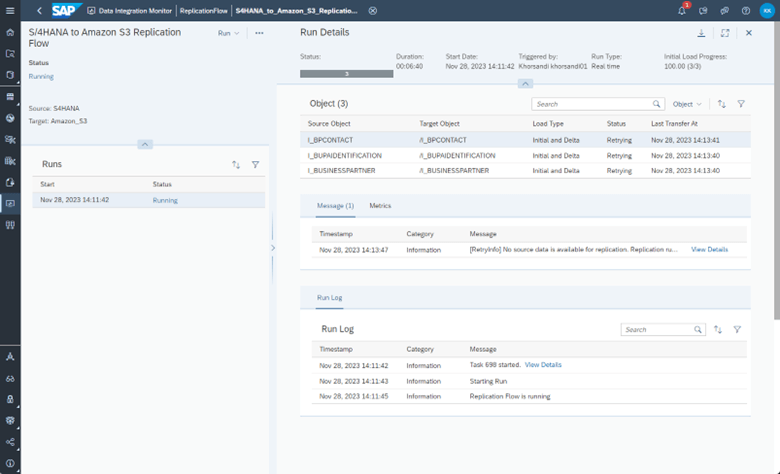Open the Transport icon above share icon
Viewport: 780px width, 474px height.
tap(10, 420)
